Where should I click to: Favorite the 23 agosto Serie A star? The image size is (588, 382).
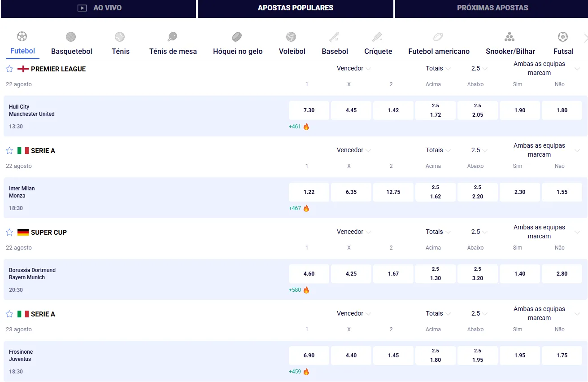click(x=9, y=314)
